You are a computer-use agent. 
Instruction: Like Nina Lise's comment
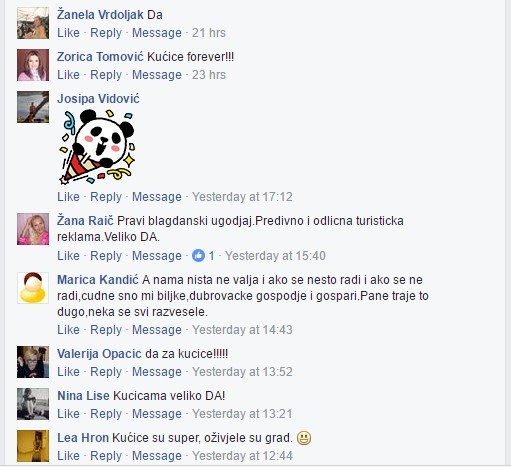pos(68,414)
